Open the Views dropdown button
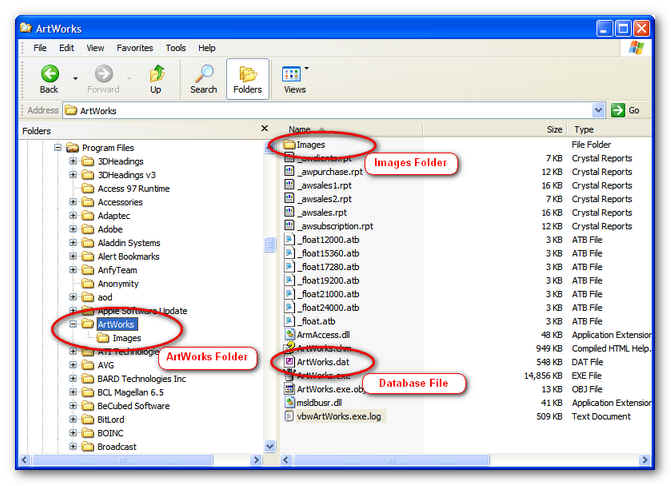The height and width of the screenshot is (486, 671). (x=295, y=79)
